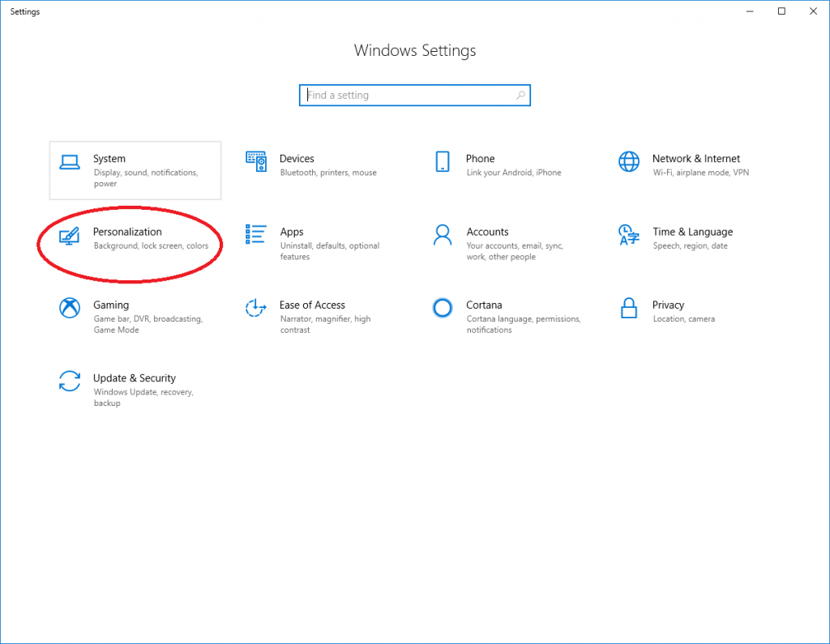This screenshot has height=644, width=830.
Task: Click 'Location, camera' text
Action: point(684,318)
